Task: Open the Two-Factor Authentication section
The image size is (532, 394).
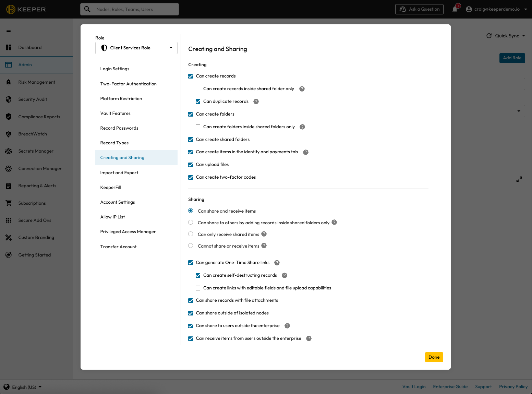Action: click(128, 84)
